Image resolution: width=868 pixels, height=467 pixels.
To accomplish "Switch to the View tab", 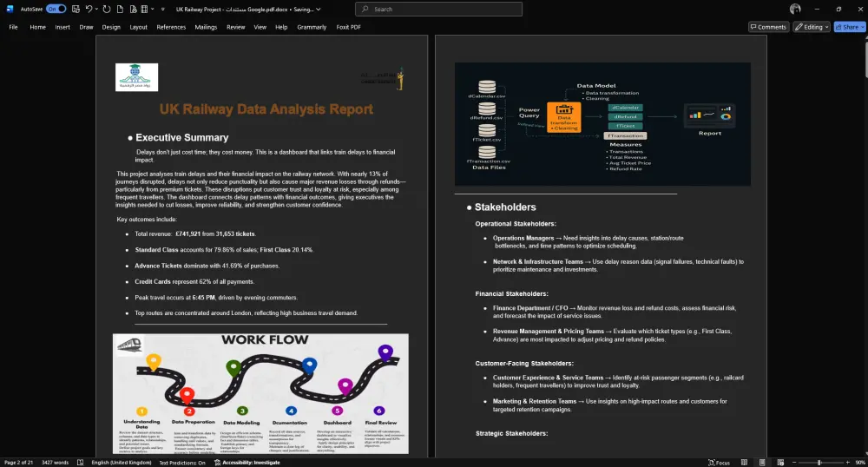I will (x=260, y=27).
